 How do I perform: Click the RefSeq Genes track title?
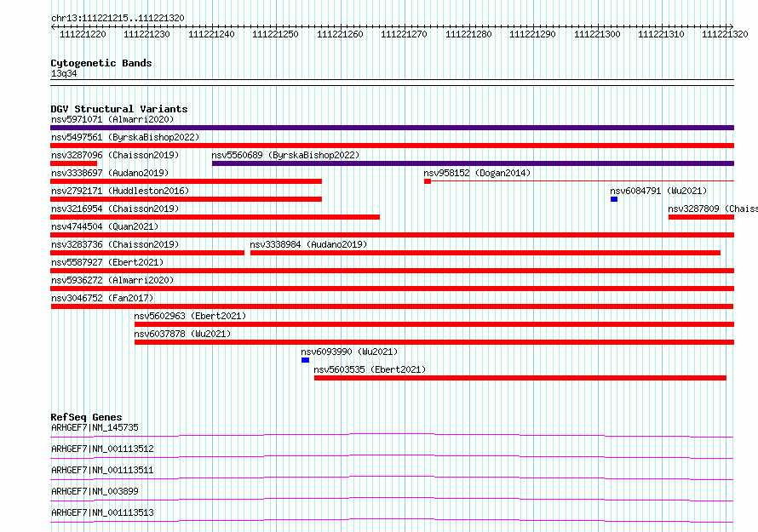coord(87,417)
